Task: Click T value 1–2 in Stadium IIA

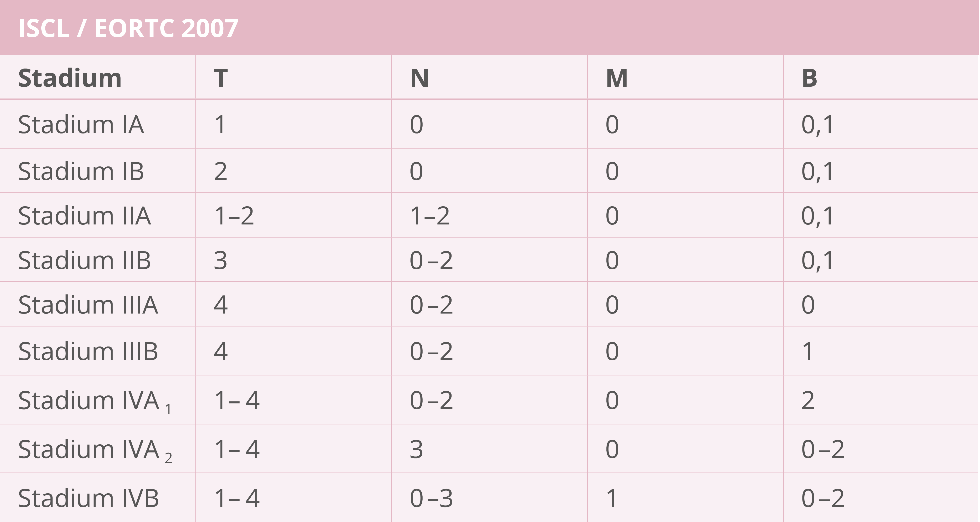Action: [234, 216]
